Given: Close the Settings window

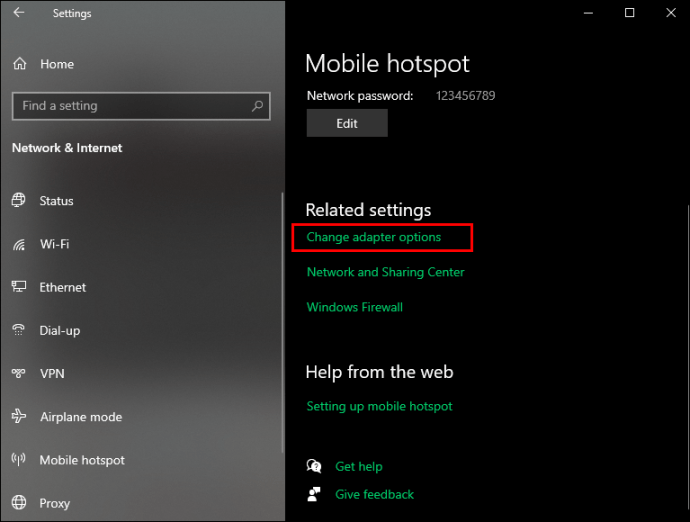Looking at the screenshot, I should pyautogui.click(x=671, y=13).
